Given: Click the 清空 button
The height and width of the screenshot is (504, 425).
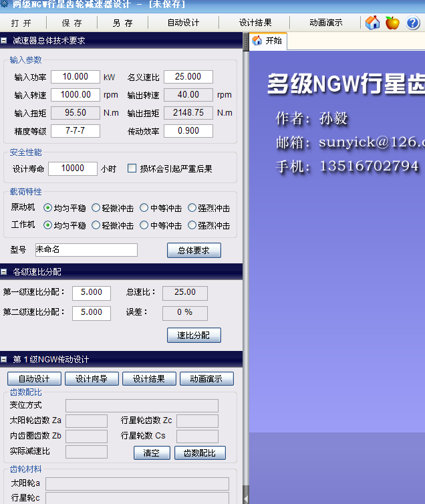Looking at the screenshot, I should 152,453.
